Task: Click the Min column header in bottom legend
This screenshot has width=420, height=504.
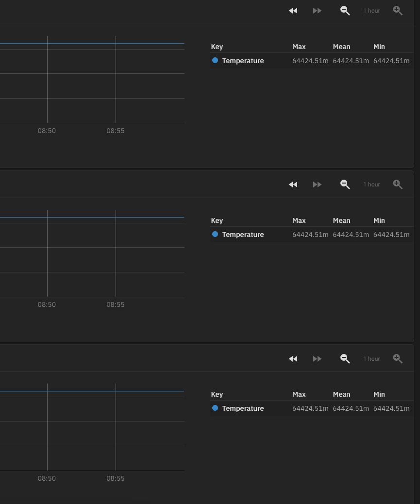Action: pyautogui.click(x=379, y=394)
